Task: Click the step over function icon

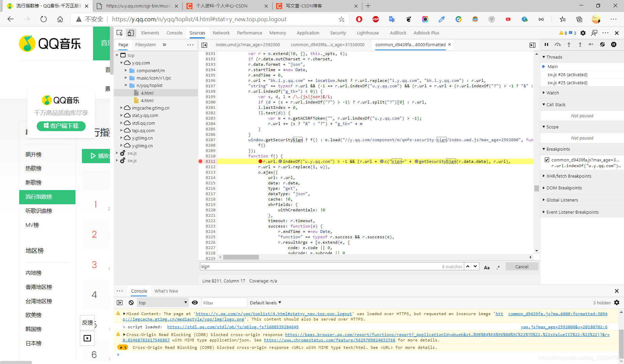Action: [x=558, y=44]
